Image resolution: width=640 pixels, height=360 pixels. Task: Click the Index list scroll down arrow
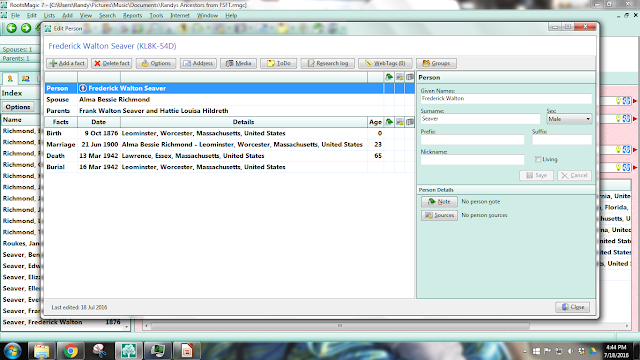127,327
